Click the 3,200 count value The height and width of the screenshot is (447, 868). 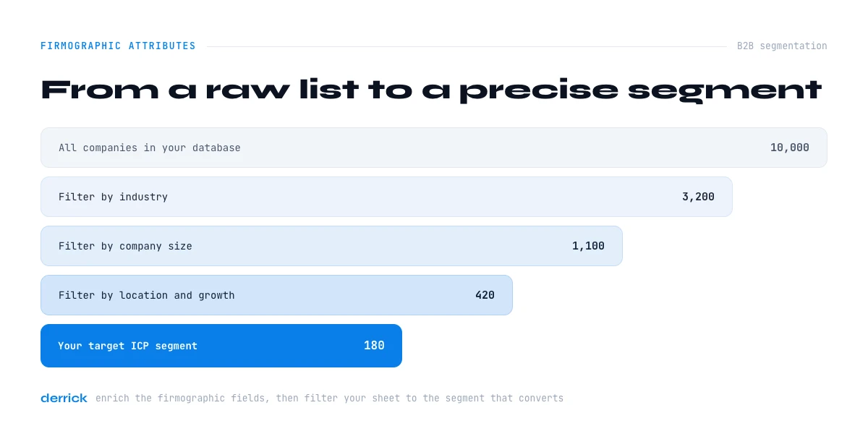(698, 197)
